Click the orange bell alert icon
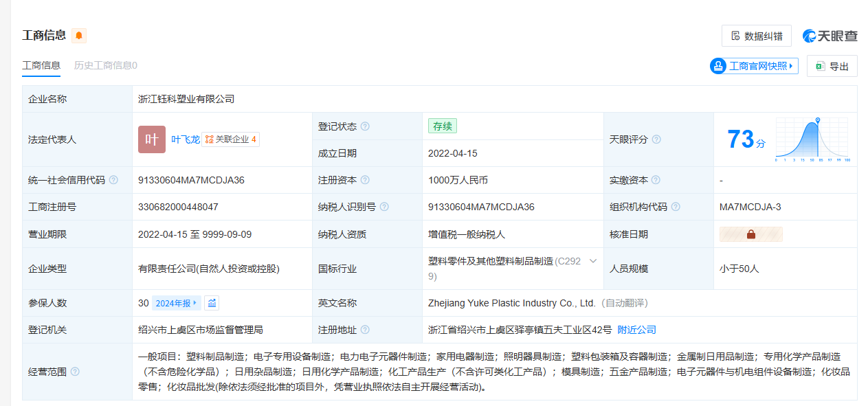 pyautogui.click(x=79, y=36)
